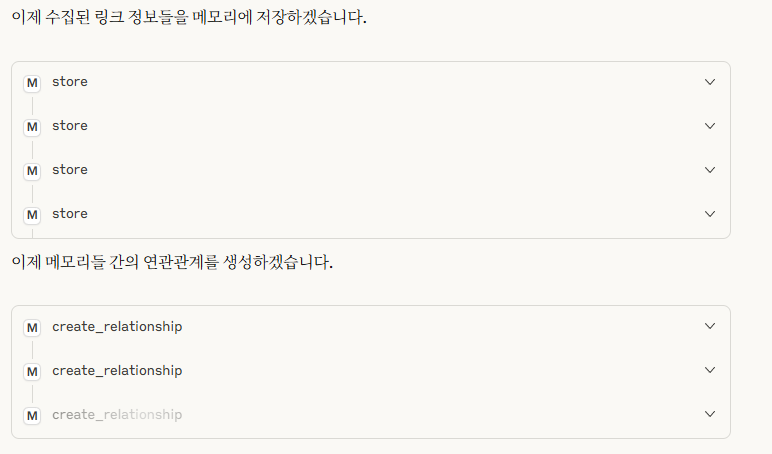
Task: Select the fourth store tool call label
Action: (x=70, y=214)
